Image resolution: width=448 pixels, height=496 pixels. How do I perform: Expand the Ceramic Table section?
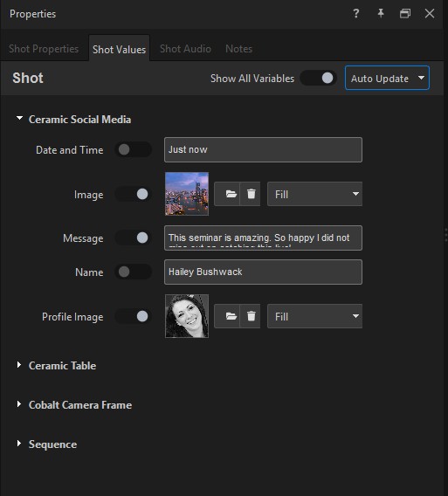pyautogui.click(x=19, y=365)
